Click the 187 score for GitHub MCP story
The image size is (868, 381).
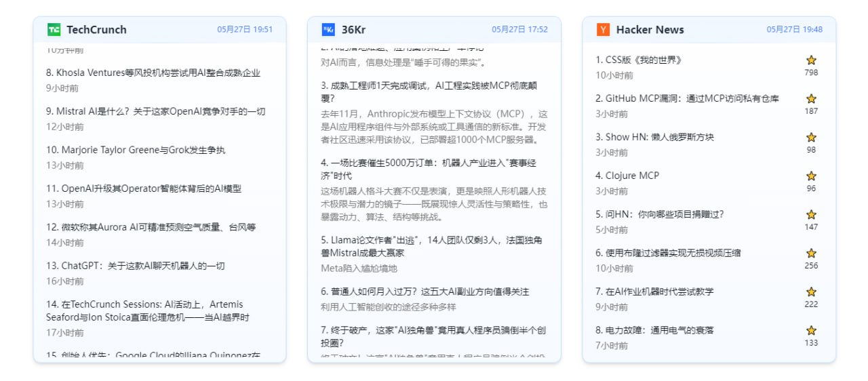click(811, 111)
